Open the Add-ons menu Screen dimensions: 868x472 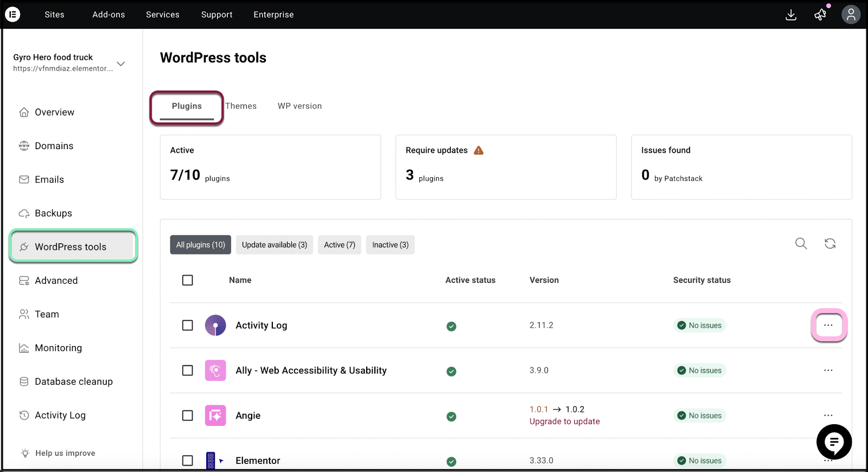(x=108, y=15)
